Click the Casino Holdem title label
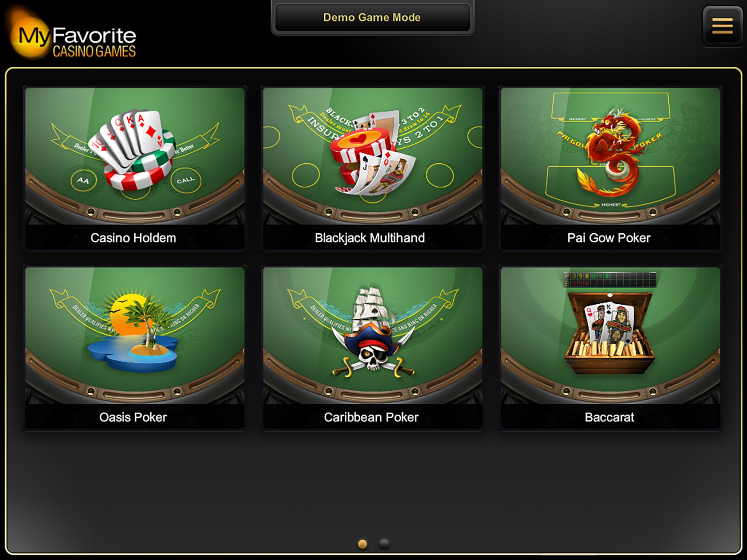This screenshot has width=747, height=560. point(133,238)
